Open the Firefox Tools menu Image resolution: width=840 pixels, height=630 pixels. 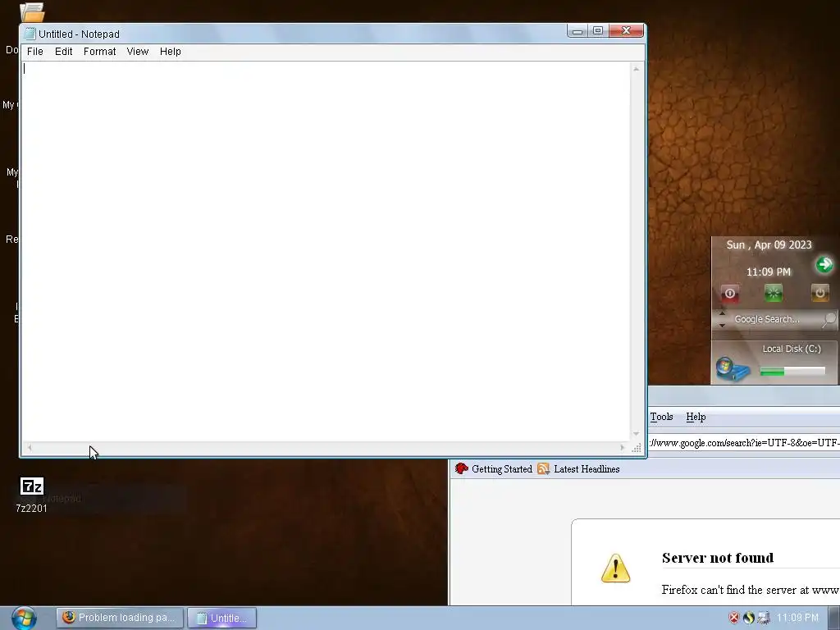point(662,417)
